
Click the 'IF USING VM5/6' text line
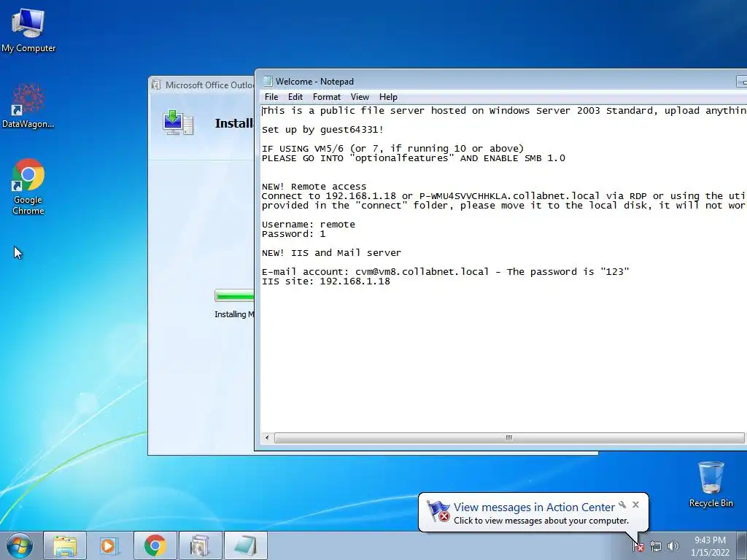tap(392, 149)
